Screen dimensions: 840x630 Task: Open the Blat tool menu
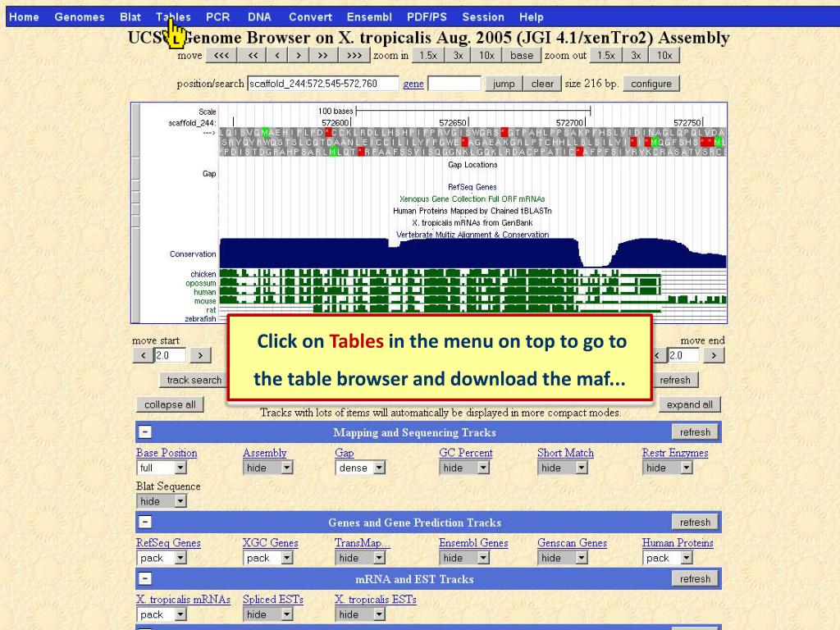[x=130, y=17]
